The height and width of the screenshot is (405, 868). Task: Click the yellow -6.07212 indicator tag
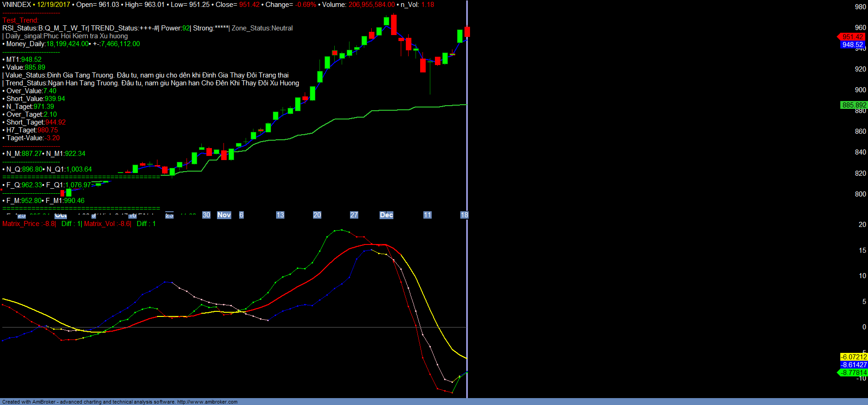click(x=854, y=357)
